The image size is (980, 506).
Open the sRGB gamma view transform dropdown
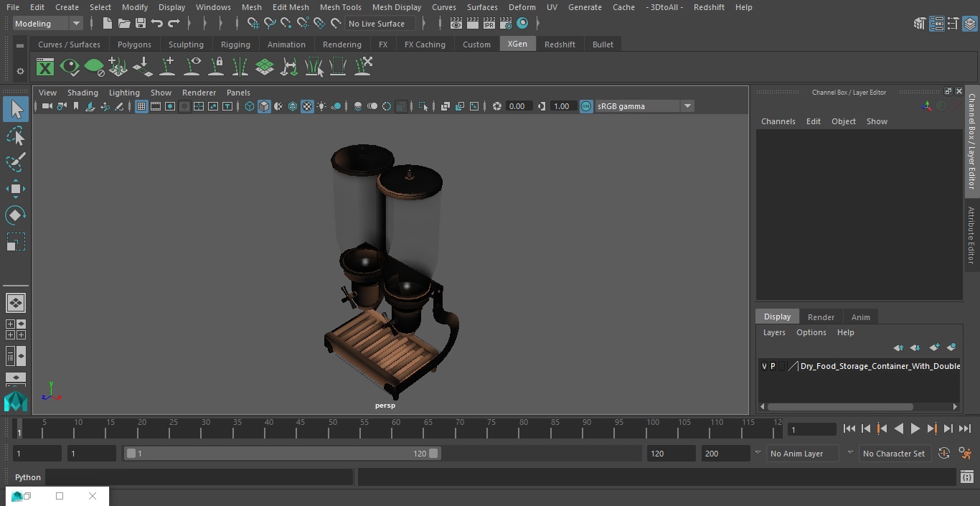(x=644, y=106)
